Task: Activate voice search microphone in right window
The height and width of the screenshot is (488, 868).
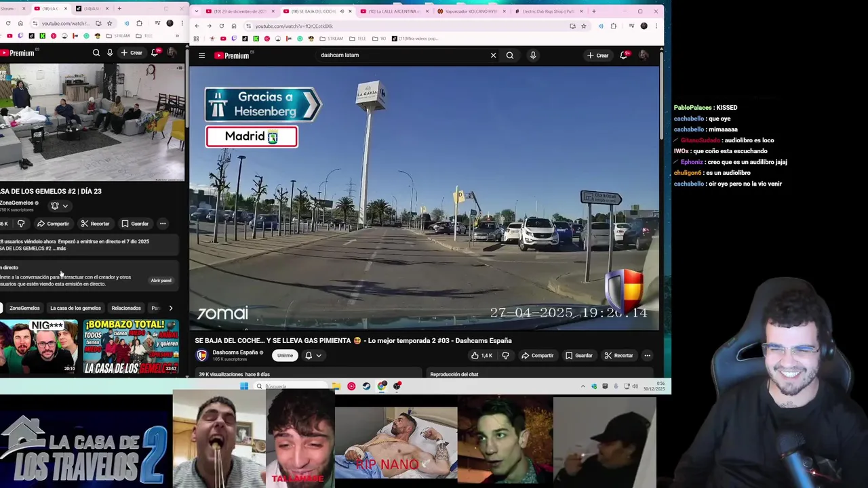Action: [533, 56]
